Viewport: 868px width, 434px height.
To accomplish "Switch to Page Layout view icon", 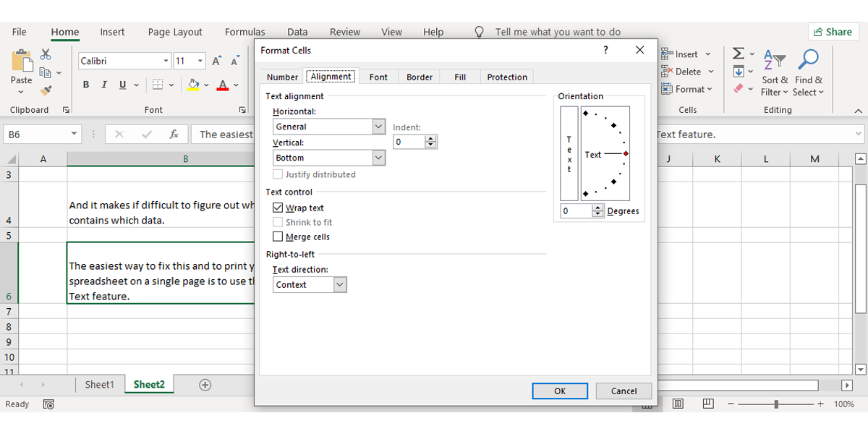I will coord(678,404).
